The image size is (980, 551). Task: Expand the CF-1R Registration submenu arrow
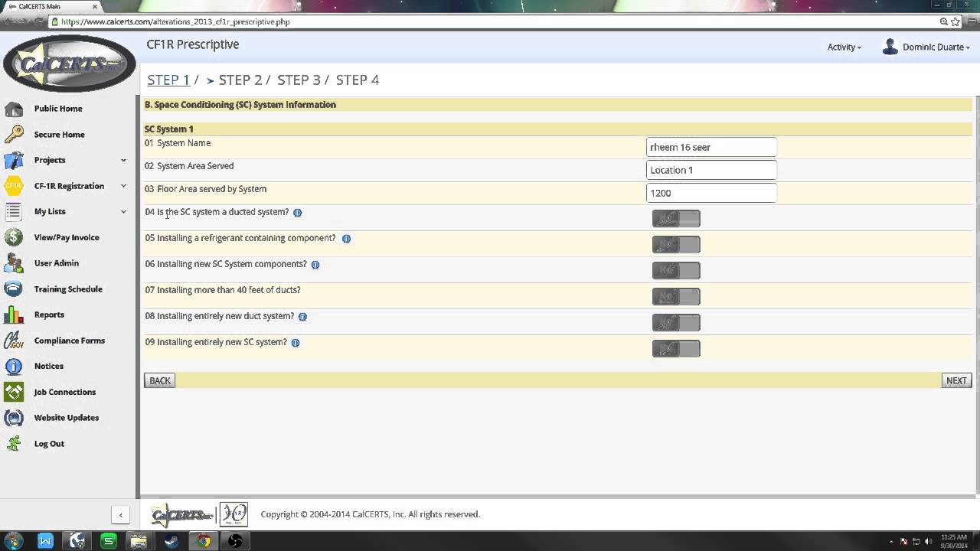(123, 186)
